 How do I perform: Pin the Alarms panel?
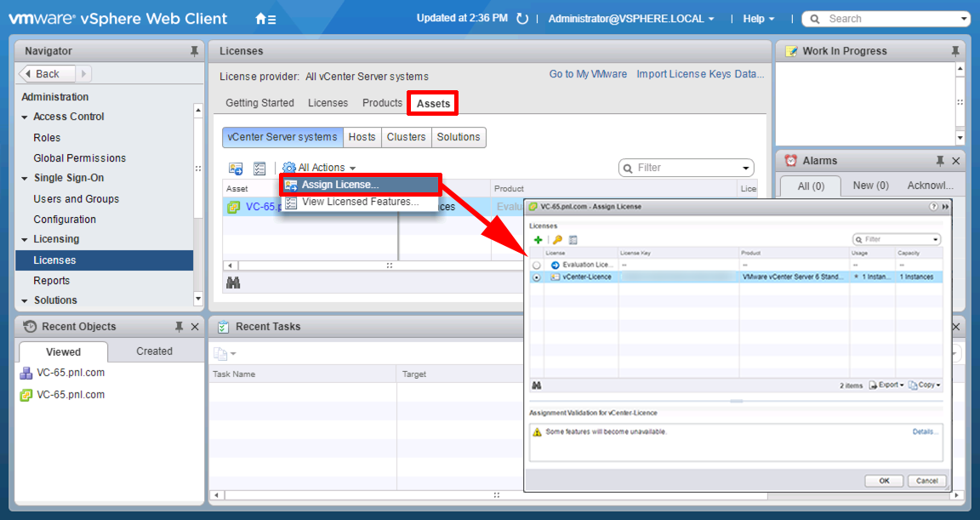click(940, 161)
